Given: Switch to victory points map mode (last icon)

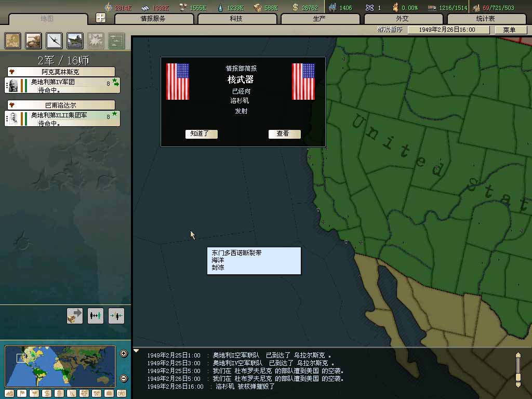Looking at the screenshot, I should point(122,393).
